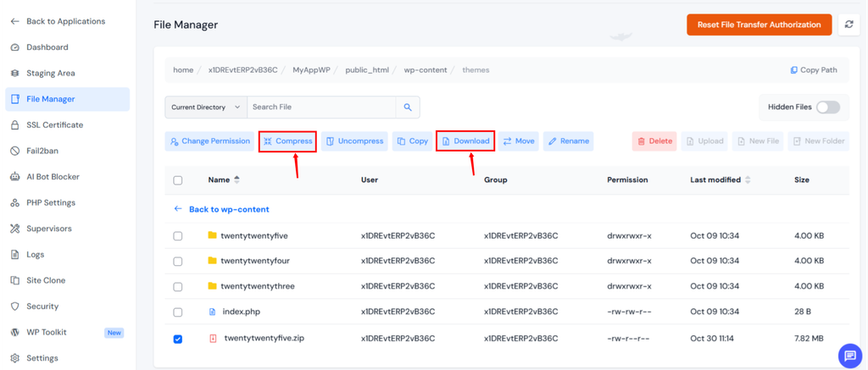Click the Oct 30 11:14 modified date
Screen dimensions: 868x370
pos(712,339)
